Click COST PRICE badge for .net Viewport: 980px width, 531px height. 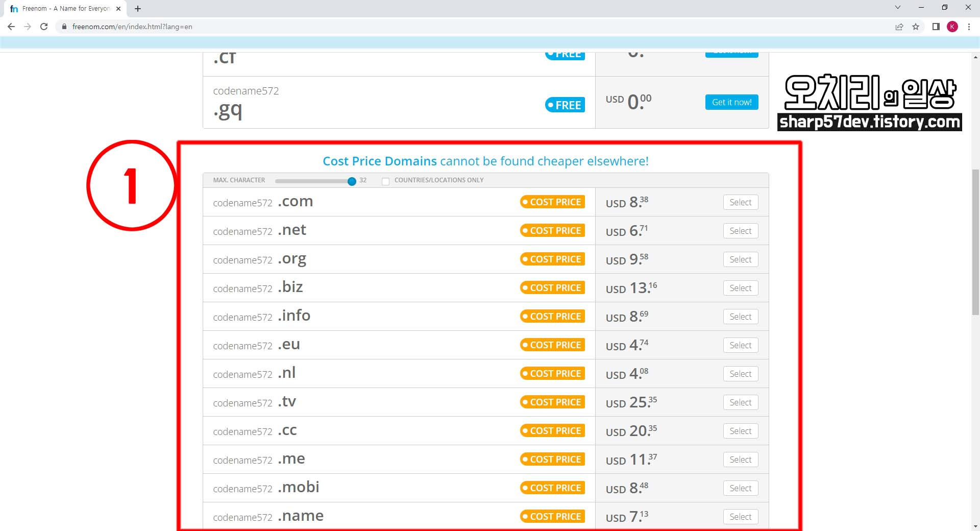(552, 231)
